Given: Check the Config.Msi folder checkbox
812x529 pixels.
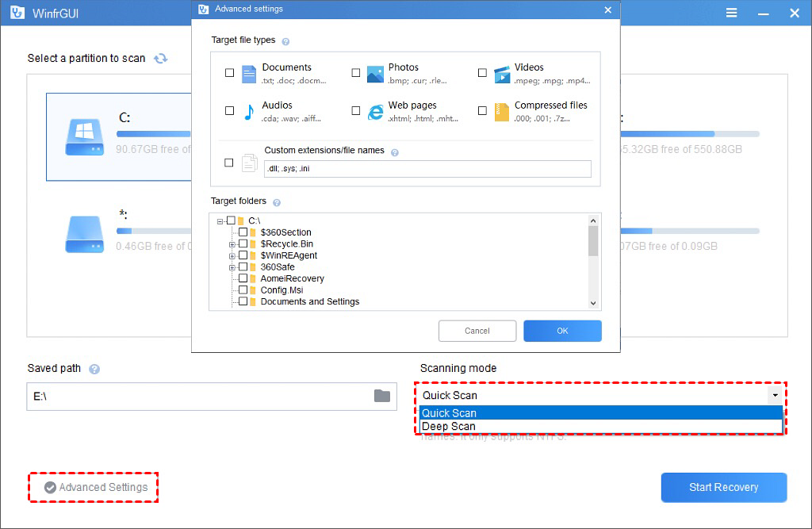Looking at the screenshot, I should coord(243,290).
